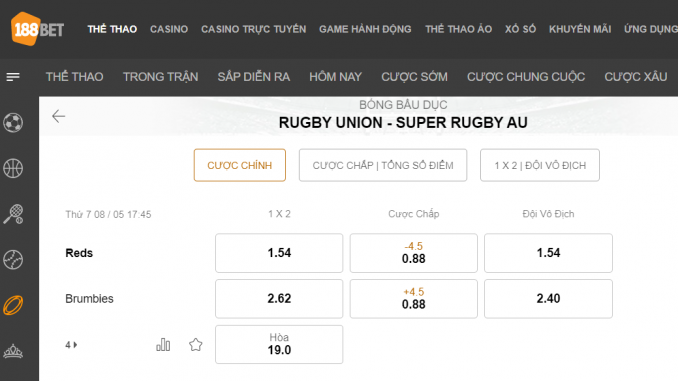The image size is (678, 381).
Task: Select the crown icon in sidebar
Action: [13, 351]
